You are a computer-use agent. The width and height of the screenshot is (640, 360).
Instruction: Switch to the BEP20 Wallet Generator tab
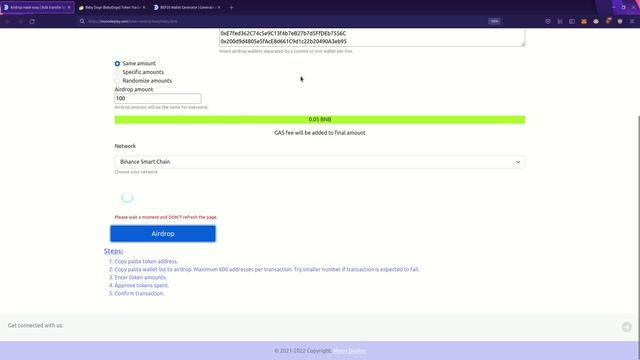point(187,7)
